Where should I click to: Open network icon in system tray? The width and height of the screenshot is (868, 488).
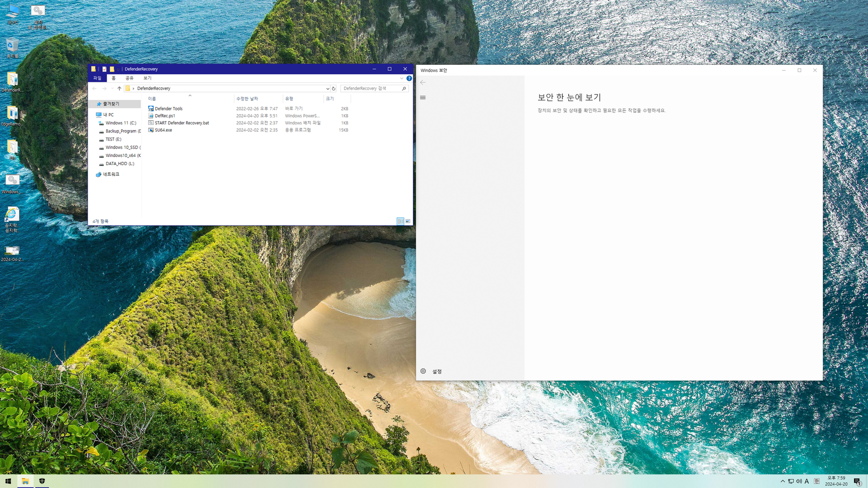coord(791,481)
